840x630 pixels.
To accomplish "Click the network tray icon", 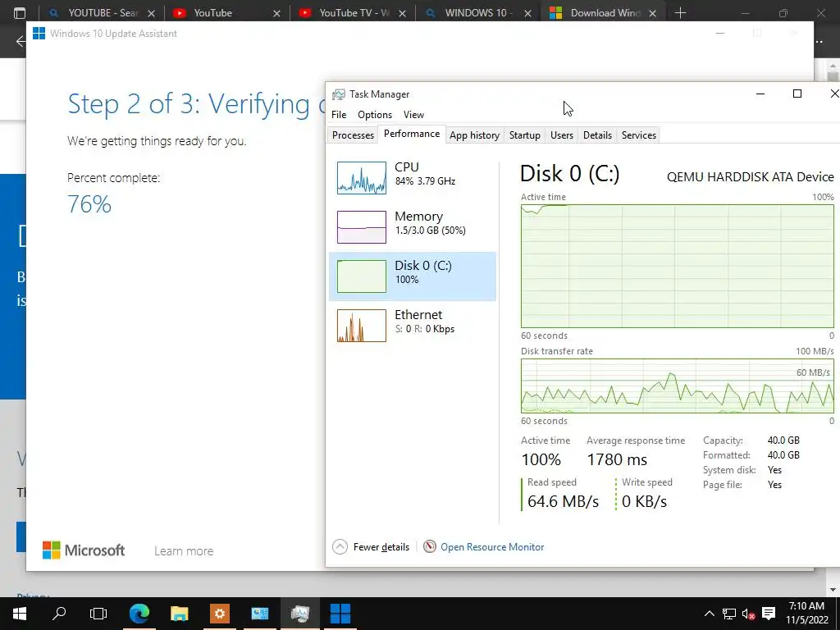I will (728, 614).
